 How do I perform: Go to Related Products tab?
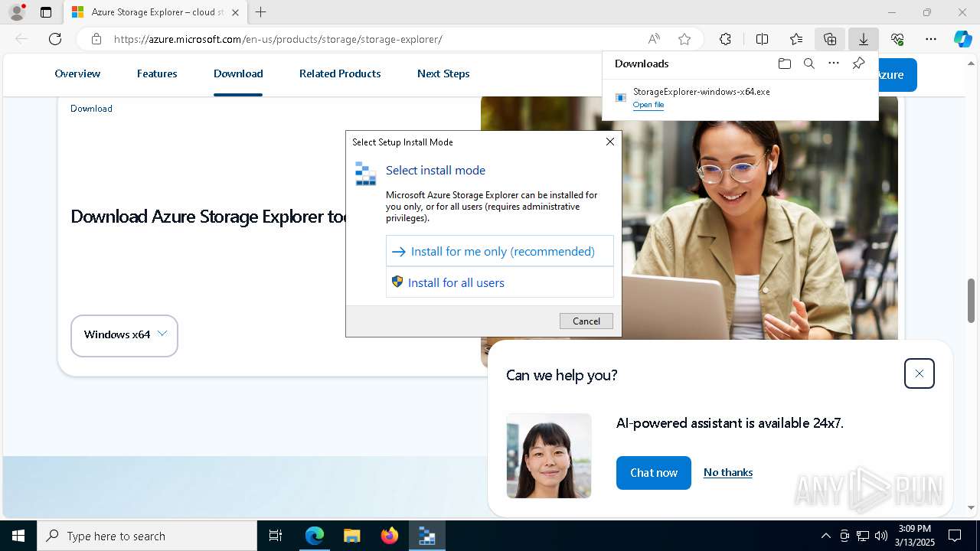pyautogui.click(x=340, y=73)
